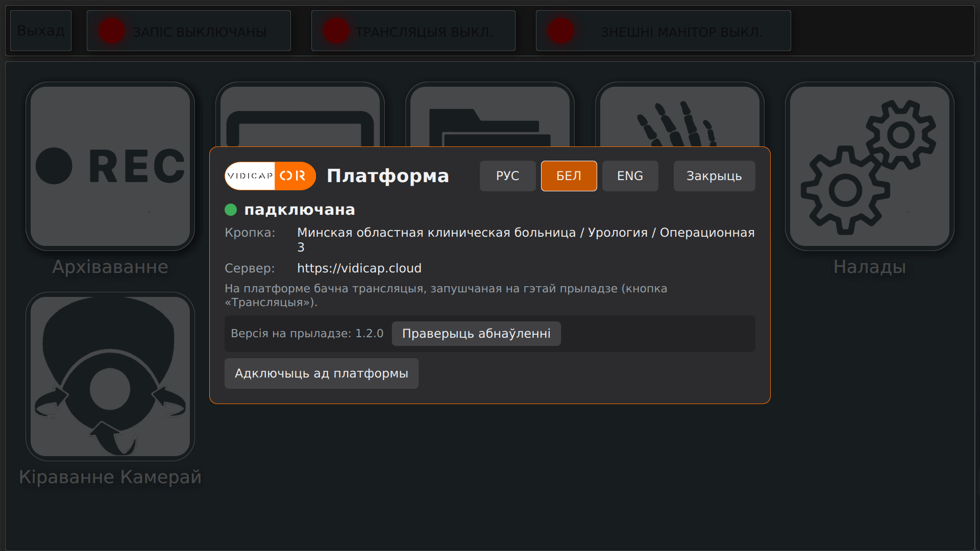Screen dimensions: 980x551
Task: Click Адключыць ад платформы
Action: pos(322,373)
